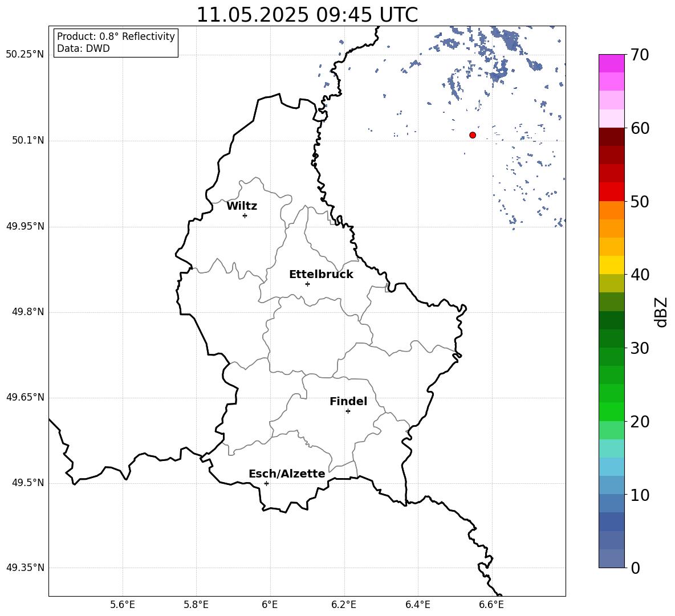Click the Product: 0.8° Reflectivity text
Viewport: 675px width, 616px height.
pos(116,36)
